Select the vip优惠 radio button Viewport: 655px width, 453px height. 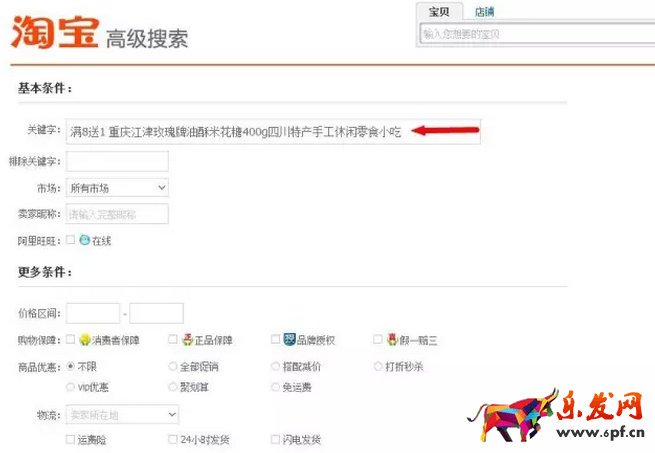click(x=71, y=387)
